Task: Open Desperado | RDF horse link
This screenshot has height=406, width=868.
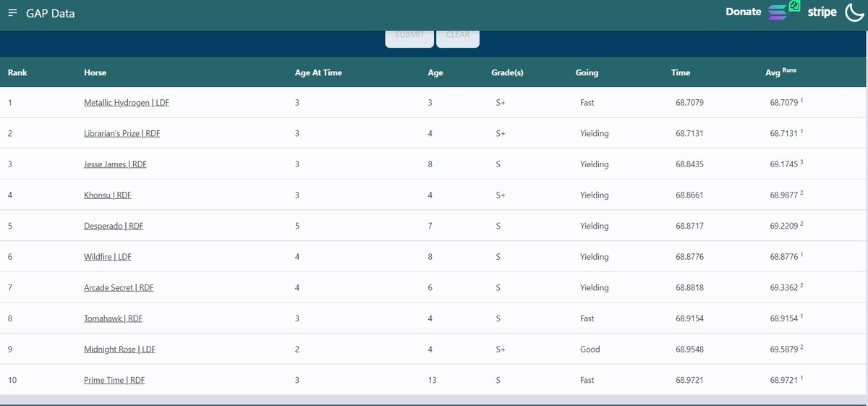Action: click(x=114, y=226)
